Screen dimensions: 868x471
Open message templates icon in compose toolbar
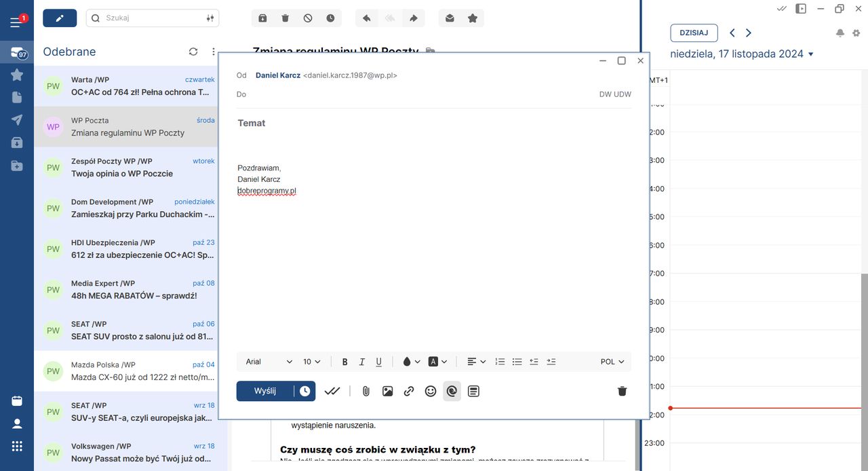(473, 391)
